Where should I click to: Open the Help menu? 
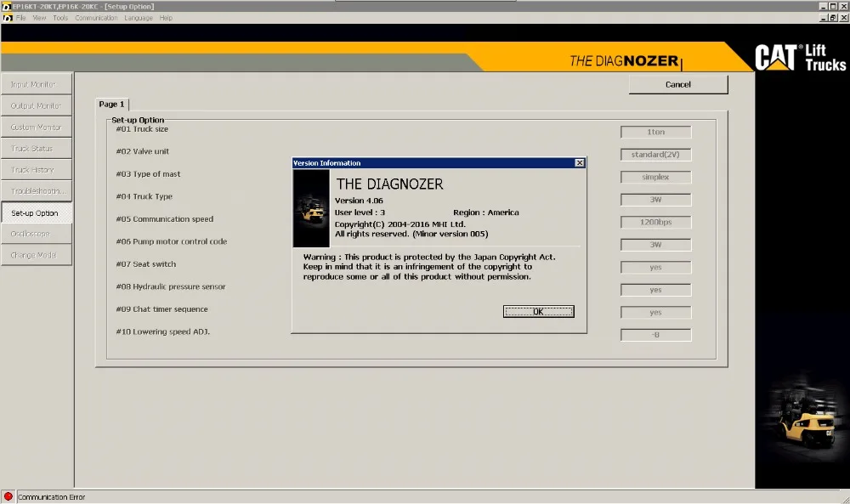166,18
